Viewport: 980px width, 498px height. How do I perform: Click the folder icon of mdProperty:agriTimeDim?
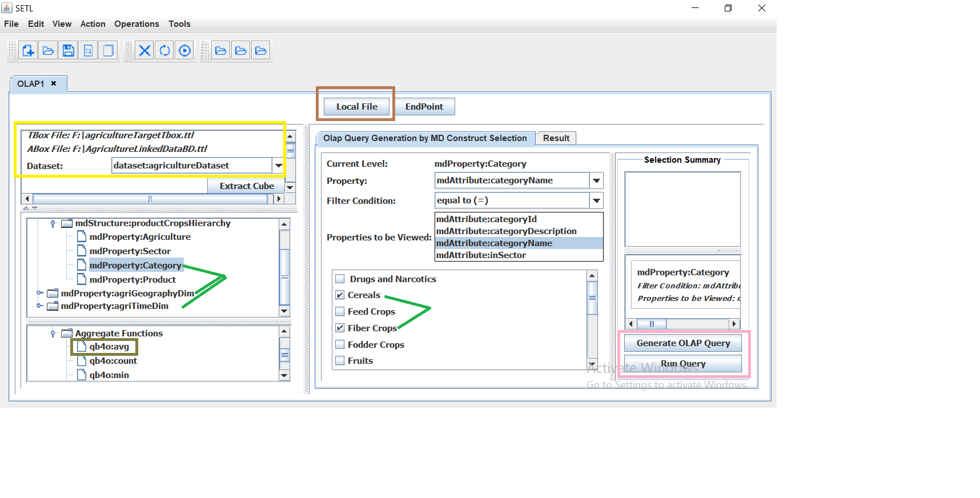coord(53,306)
